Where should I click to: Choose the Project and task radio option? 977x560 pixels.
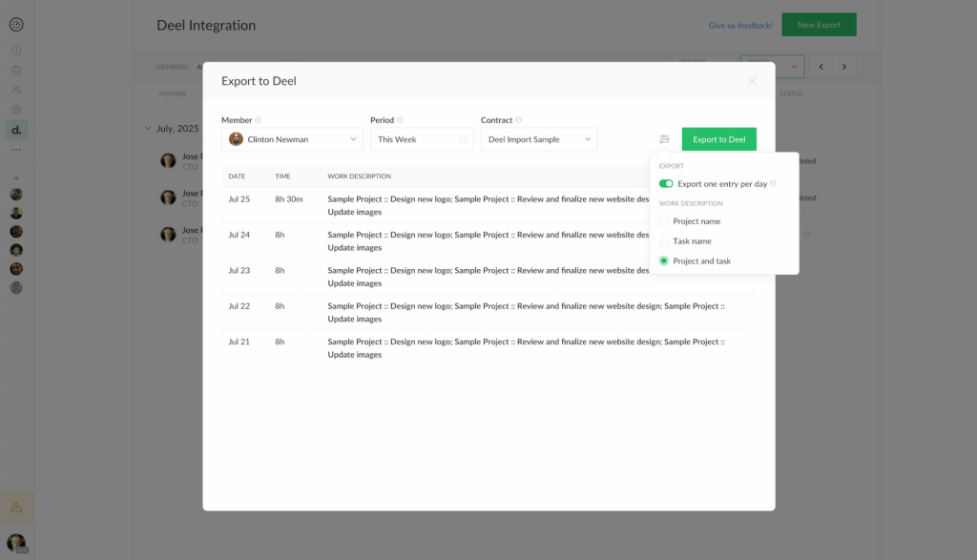coord(664,261)
